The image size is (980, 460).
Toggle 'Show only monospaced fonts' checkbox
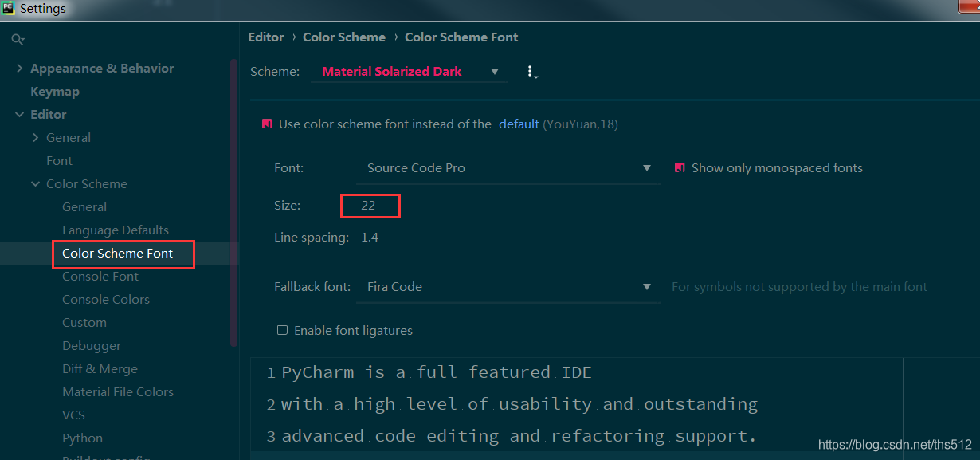point(680,168)
